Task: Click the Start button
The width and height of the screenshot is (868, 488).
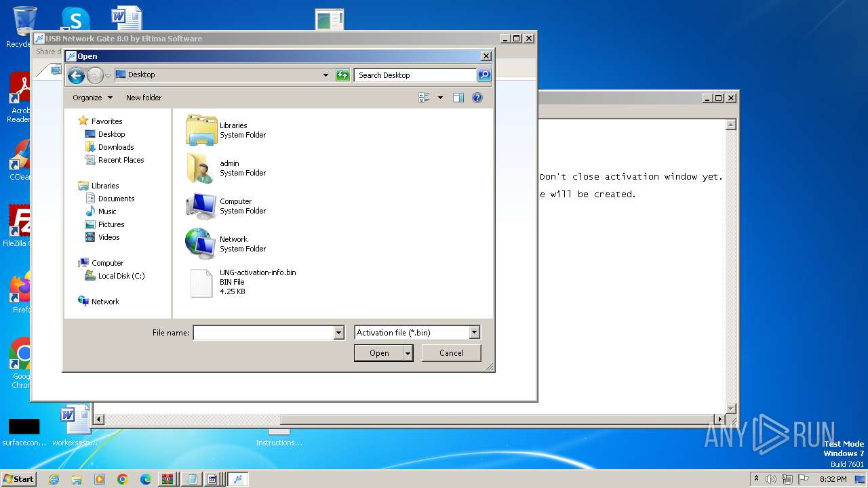Action: click(x=19, y=479)
